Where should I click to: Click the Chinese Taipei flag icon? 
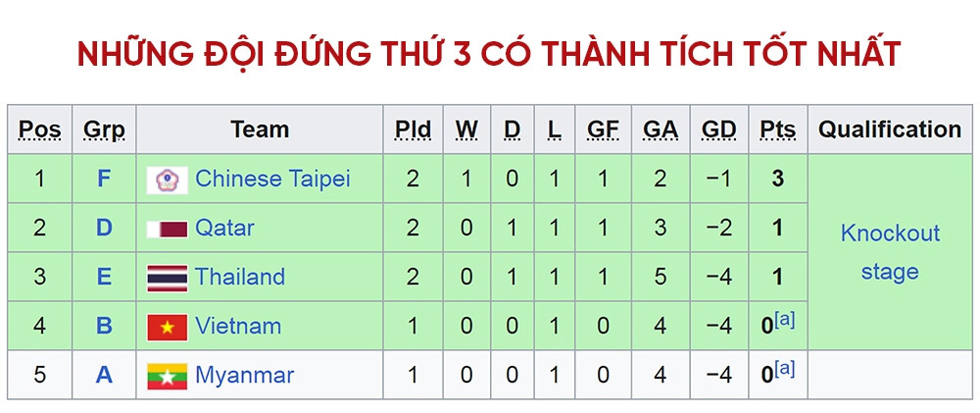point(167,180)
